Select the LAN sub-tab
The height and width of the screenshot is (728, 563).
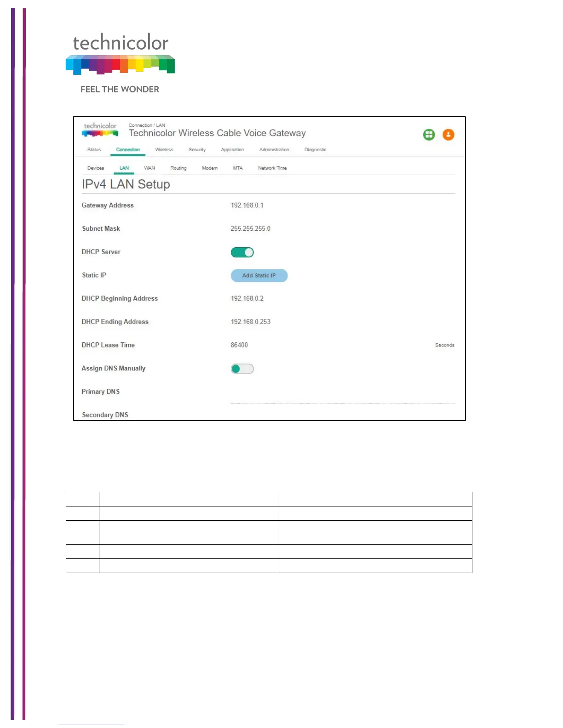coord(124,168)
